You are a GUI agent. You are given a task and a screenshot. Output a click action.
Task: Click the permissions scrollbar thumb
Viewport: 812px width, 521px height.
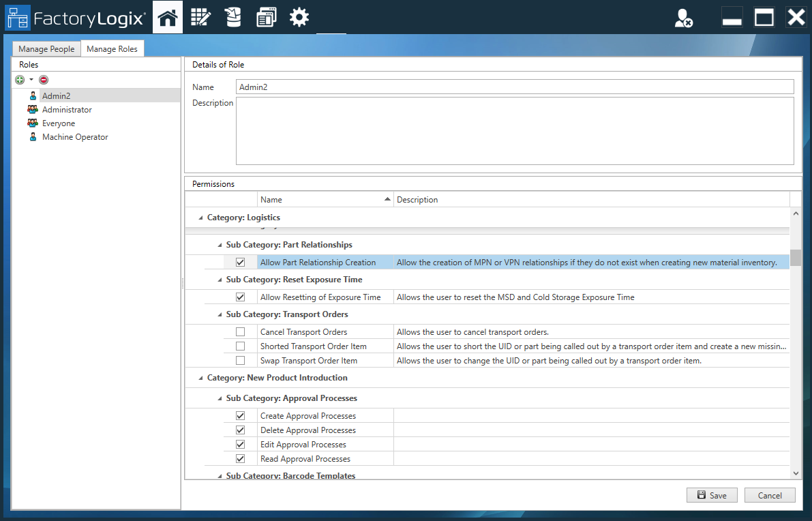coord(796,257)
